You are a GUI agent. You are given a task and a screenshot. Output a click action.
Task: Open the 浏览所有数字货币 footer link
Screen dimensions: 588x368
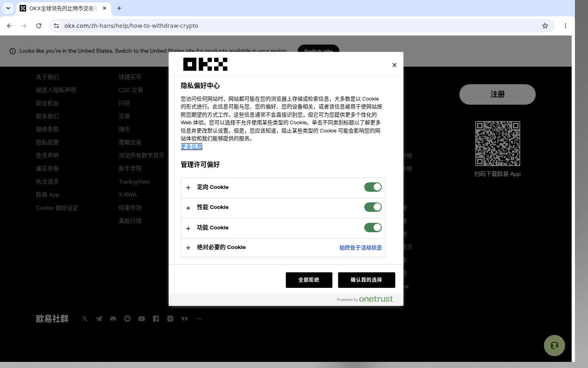tap(142, 155)
